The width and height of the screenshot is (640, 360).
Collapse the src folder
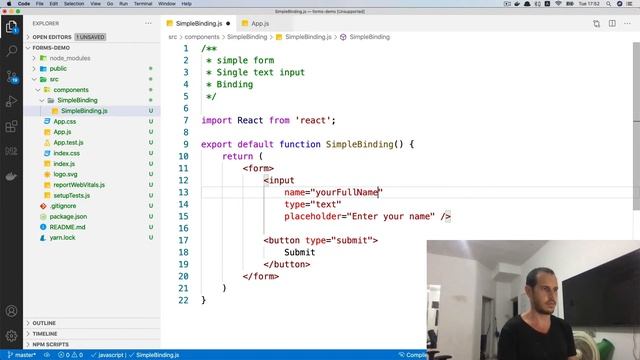coord(54,79)
